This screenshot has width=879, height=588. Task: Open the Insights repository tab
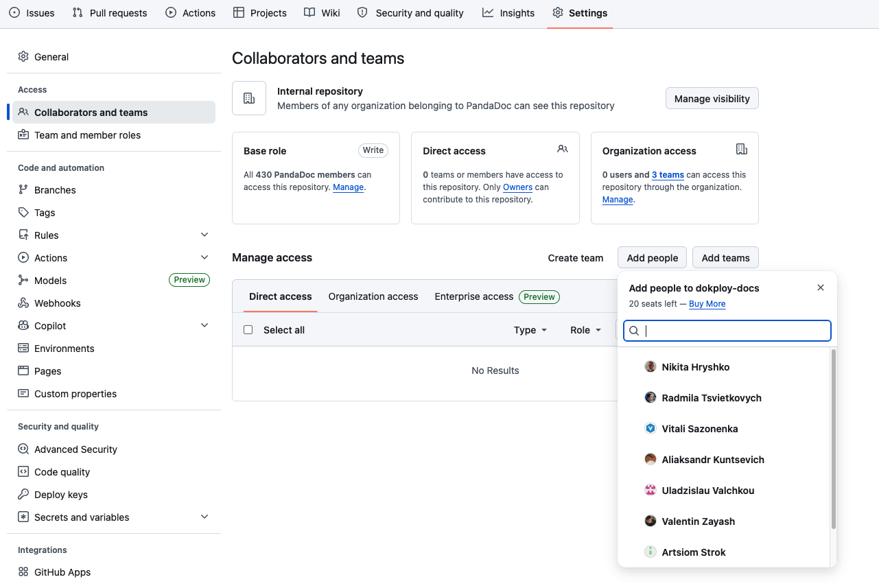pyautogui.click(x=508, y=13)
